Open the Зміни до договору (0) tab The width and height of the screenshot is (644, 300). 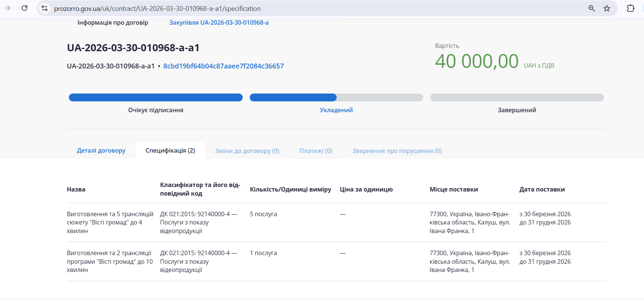247,151
